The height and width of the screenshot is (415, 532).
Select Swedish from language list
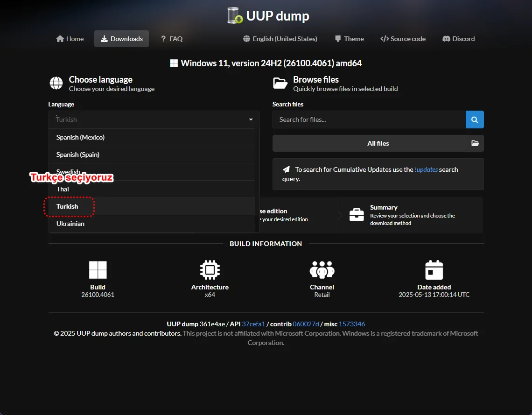click(x=152, y=172)
